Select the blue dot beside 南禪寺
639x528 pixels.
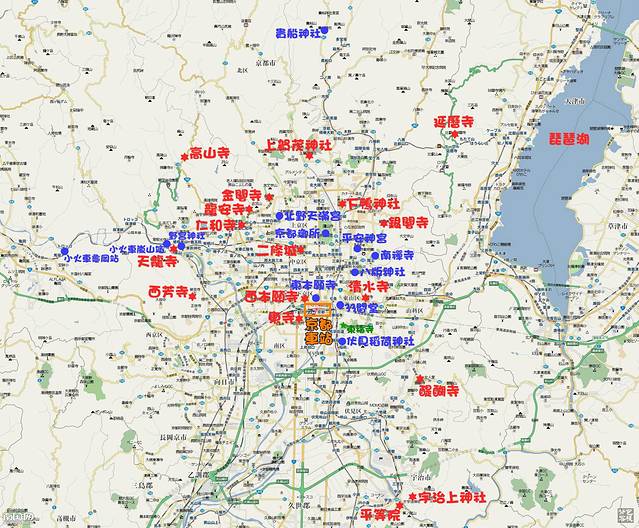tap(375, 255)
